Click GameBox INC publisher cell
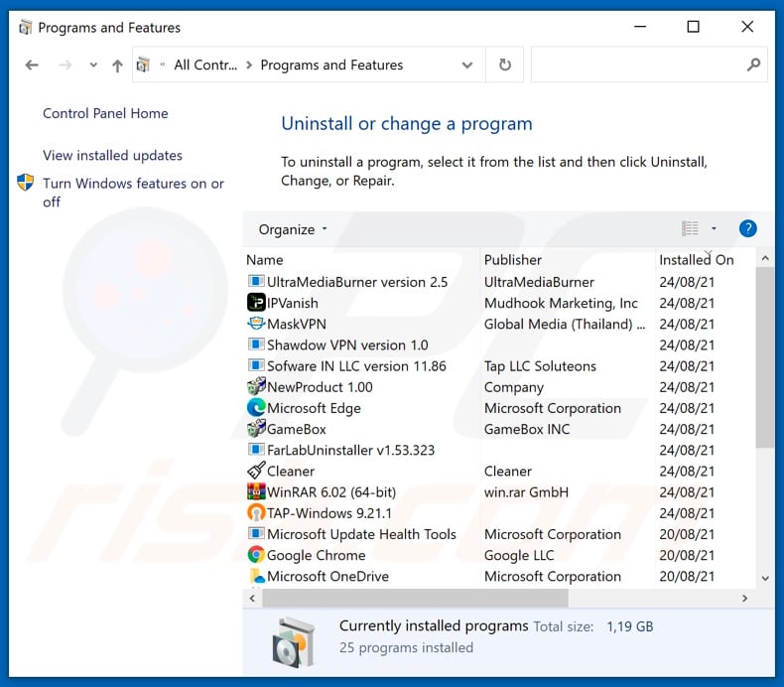Image resolution: width=784 pixels, height=687 pixels. coord(527,429)
